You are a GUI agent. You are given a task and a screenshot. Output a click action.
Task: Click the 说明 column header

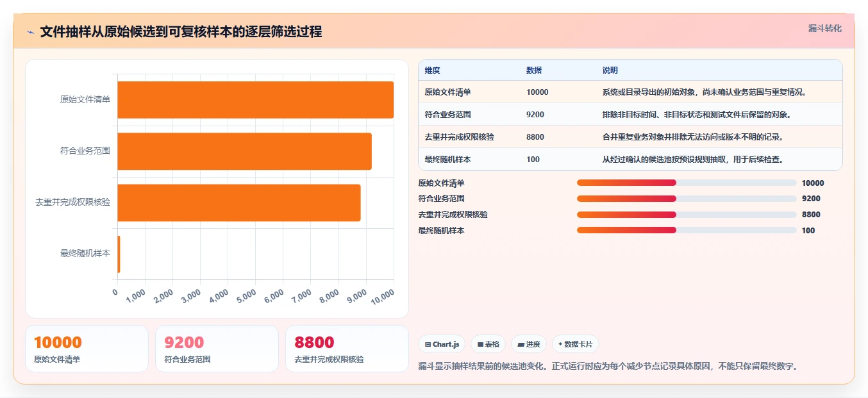tap(610, 70)
